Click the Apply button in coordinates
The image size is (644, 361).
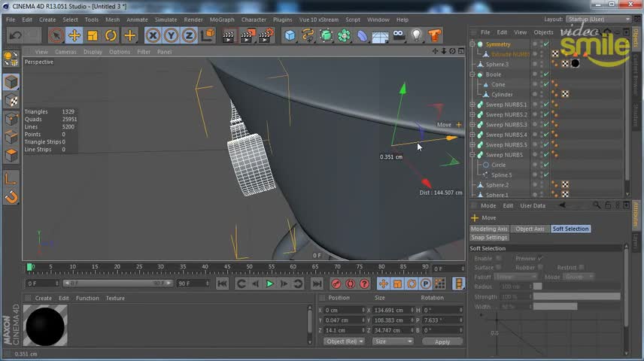click(442, 341)
